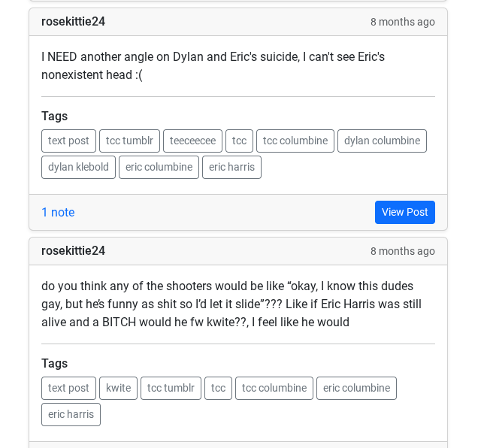The image size is (487, 448).
Task: Click "eric harris" tag in the lower post
Action: point(71,414)
